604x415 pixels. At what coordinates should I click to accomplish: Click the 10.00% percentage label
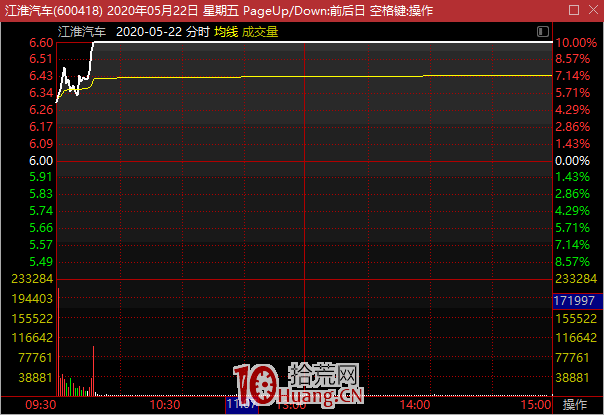click(576, 42)
